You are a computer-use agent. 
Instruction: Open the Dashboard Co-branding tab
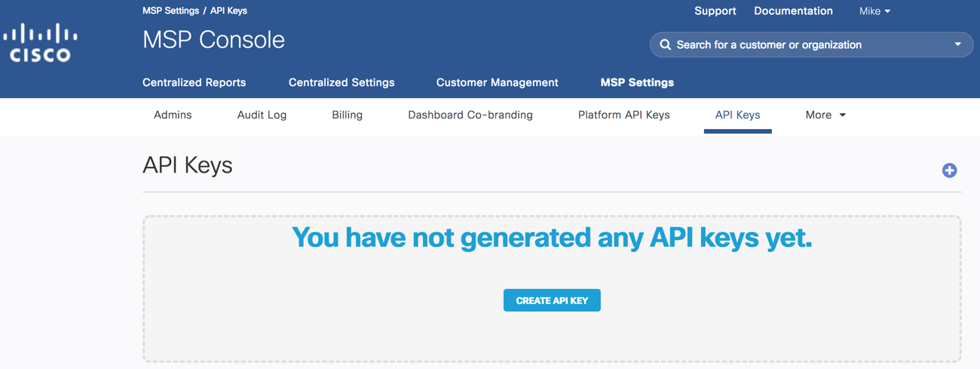(470, 115)
